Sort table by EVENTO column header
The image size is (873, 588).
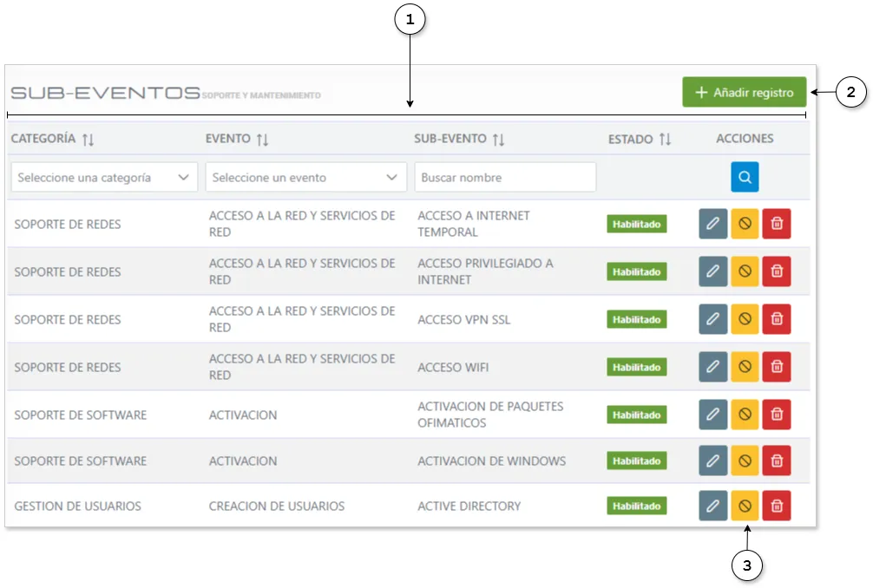[x=262, y=139]
